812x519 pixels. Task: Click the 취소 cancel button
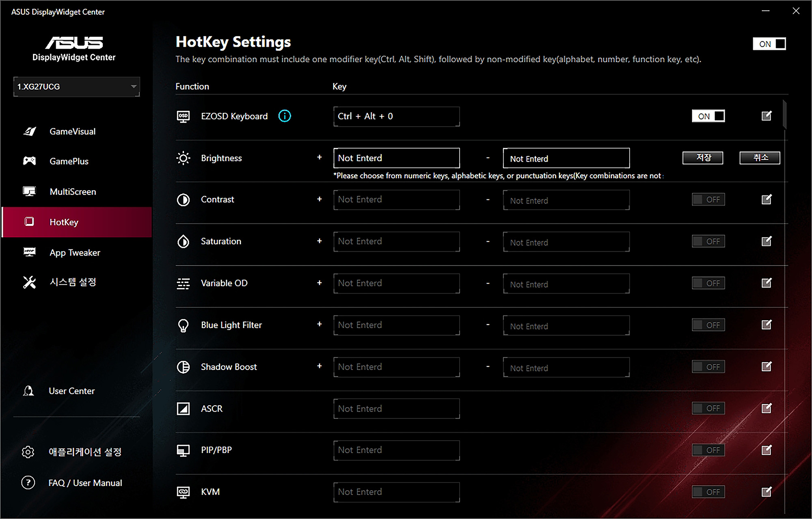(760, 158)
